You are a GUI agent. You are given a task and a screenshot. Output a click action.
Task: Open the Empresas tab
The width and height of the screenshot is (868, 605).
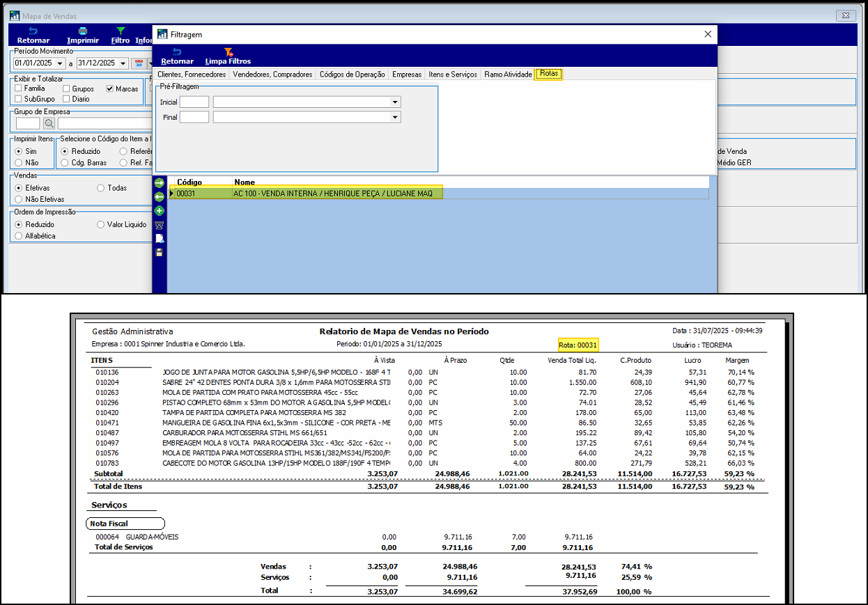point(407,74)
